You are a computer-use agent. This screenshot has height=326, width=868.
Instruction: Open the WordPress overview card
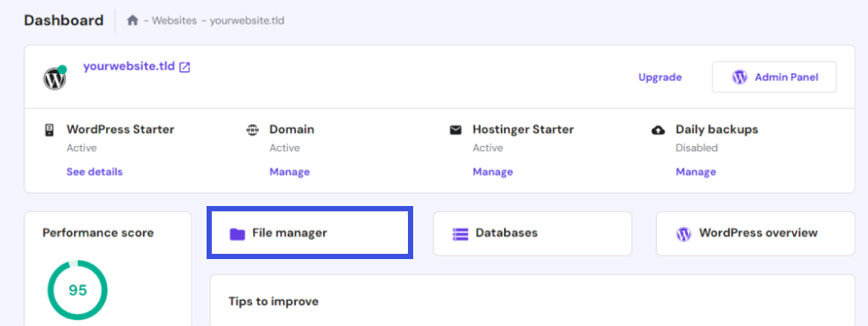756,233
